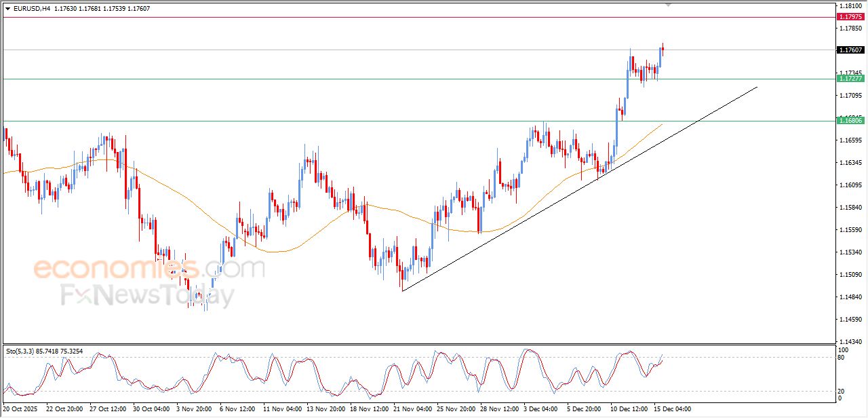
Task: Click the Sto(5,3,3) indicator label
Action: (22, 351)
